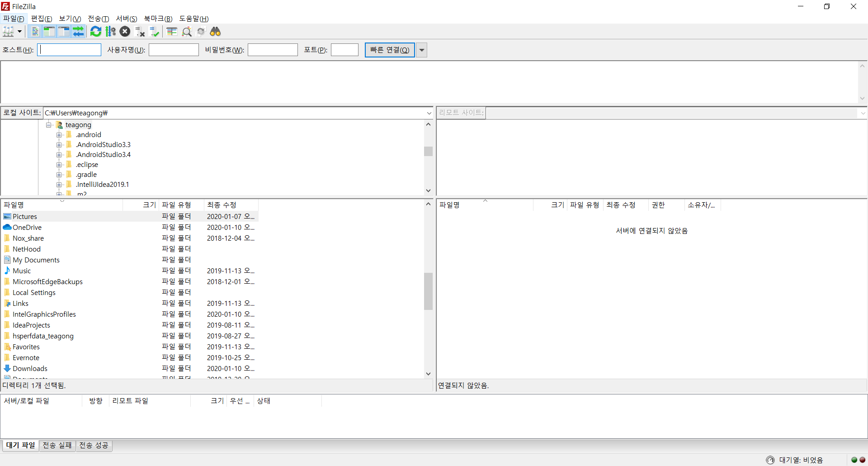868x466 pixels.
Task: Expand the .AndroidStudio3.4 folder node
Action: pos(59,155)
